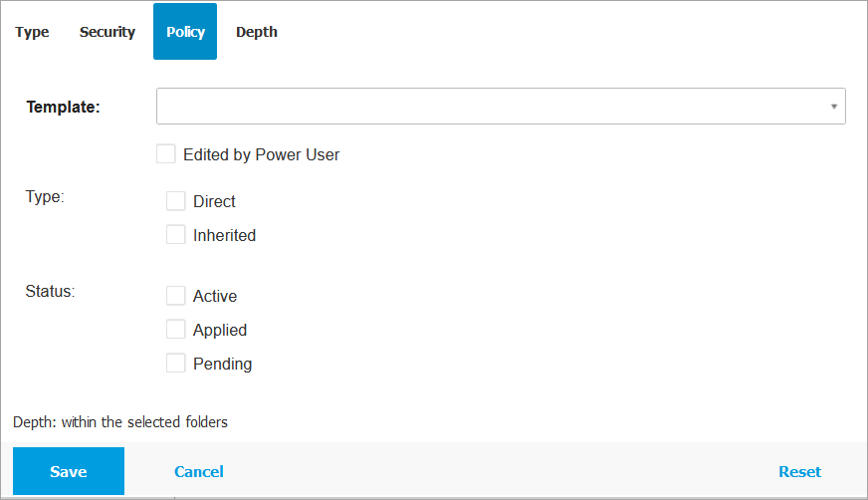Switch to the Type tab
This screenshot has width=868, height=500.
pyautogui.click(x=32, y=32)
